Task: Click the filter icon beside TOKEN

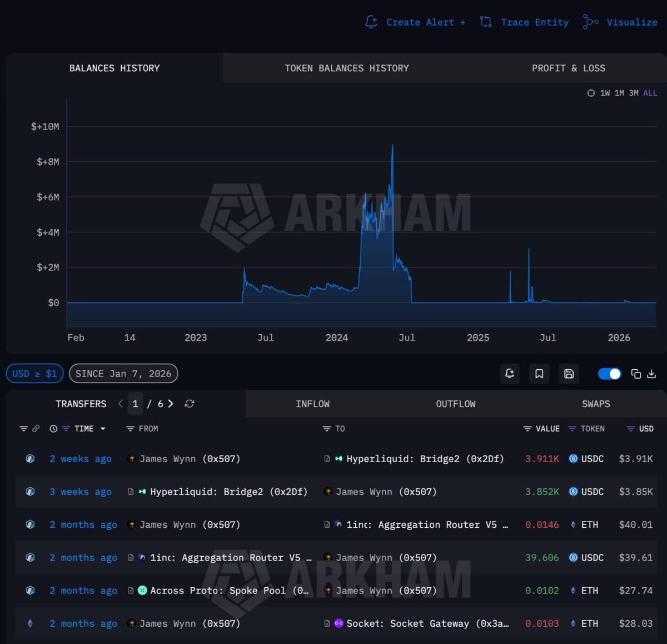Action: coord(572,429)
